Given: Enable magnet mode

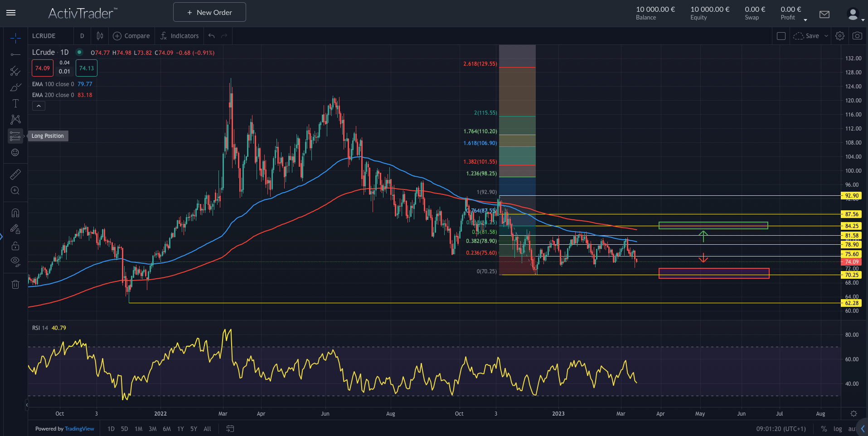Looking at the screenshot, I should click(15, 213).
